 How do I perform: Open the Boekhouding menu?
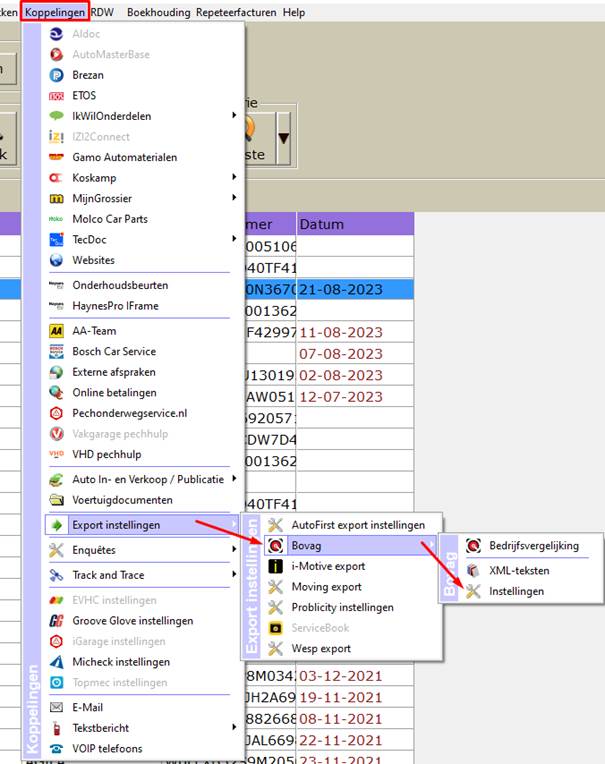tap(158, 12)
